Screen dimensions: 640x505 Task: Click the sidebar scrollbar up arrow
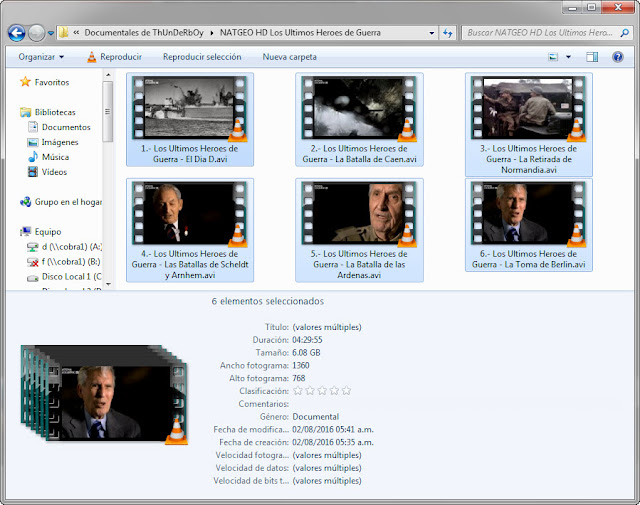pyautogui.click(x=108, y=75)
